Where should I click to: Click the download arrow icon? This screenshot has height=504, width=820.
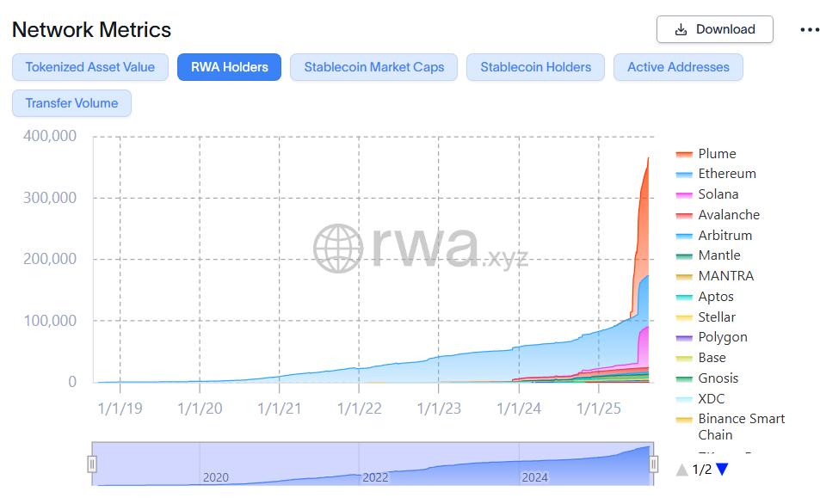[x=681, y=29]
